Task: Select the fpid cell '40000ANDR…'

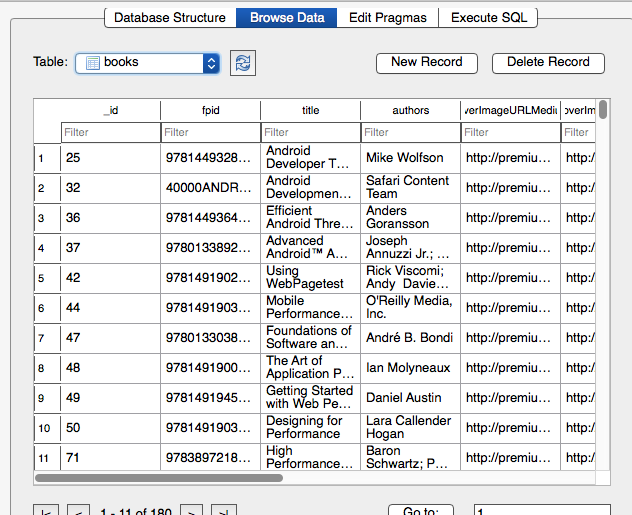Action: click(210, 188)
